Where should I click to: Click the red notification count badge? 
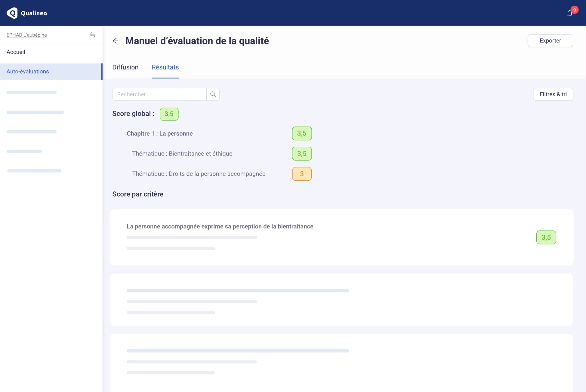pyautogui.click(x=574, y=10)
